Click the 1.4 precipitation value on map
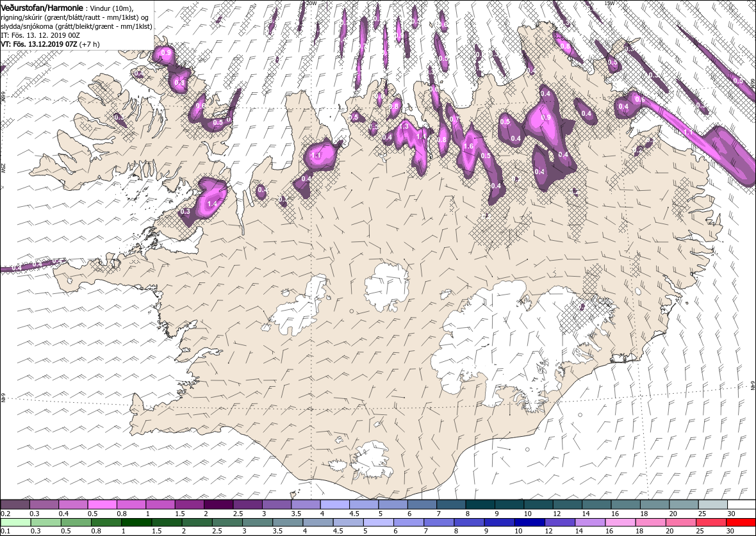 click(212, 204)
